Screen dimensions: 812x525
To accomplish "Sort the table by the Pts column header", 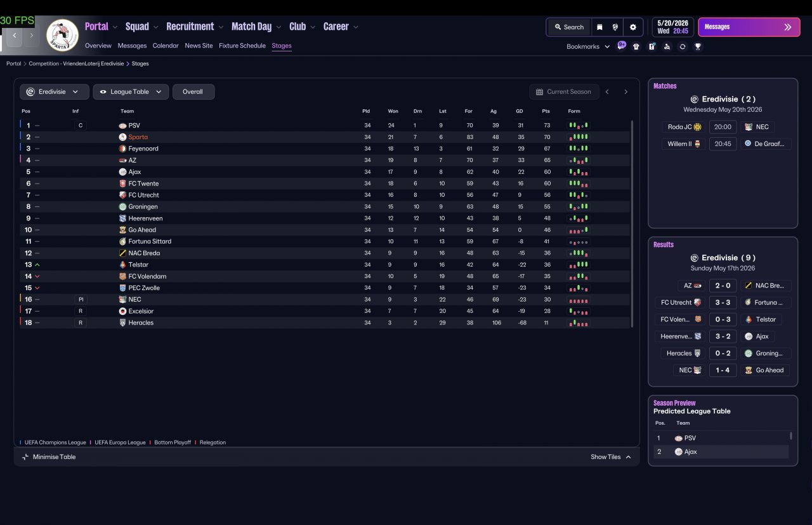I will [546, 111].
